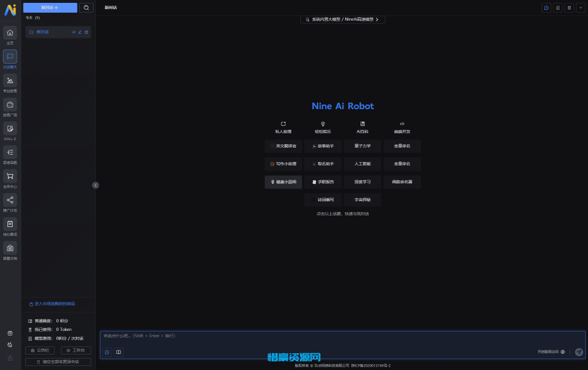Open the 工作台 workbench button
588x370 pixels.
click(75, 350)
